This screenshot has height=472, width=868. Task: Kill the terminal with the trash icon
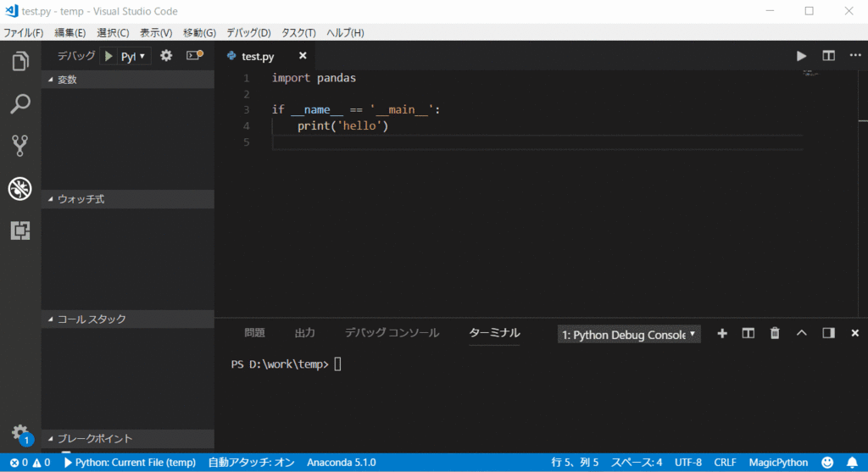click(x=775, y=333)
